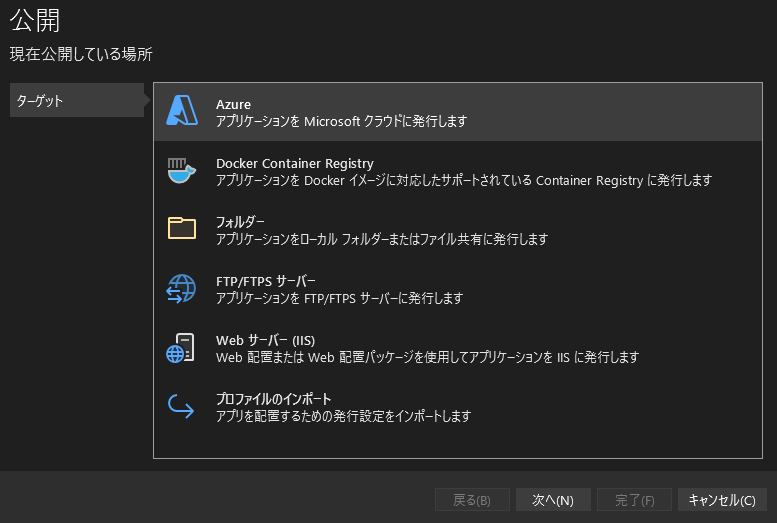Click the Web サーバー (IIS) server icon
Image resolution: width=777 pixels, height=523 pixels.
tap(182, 347)
